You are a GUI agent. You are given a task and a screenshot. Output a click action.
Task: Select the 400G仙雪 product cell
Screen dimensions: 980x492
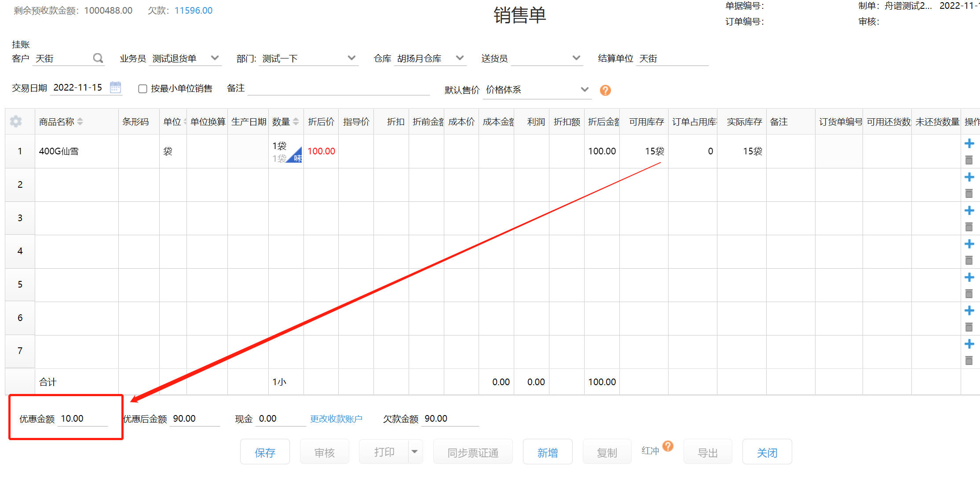(x=77, y=151)
